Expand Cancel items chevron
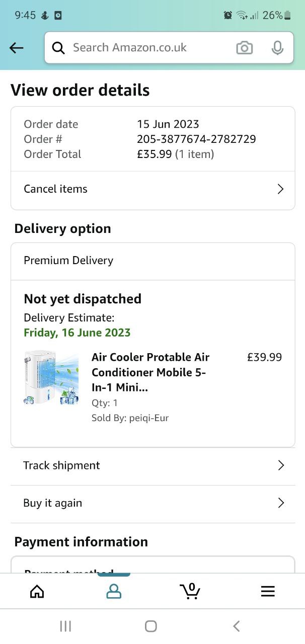 click(280, 189)
